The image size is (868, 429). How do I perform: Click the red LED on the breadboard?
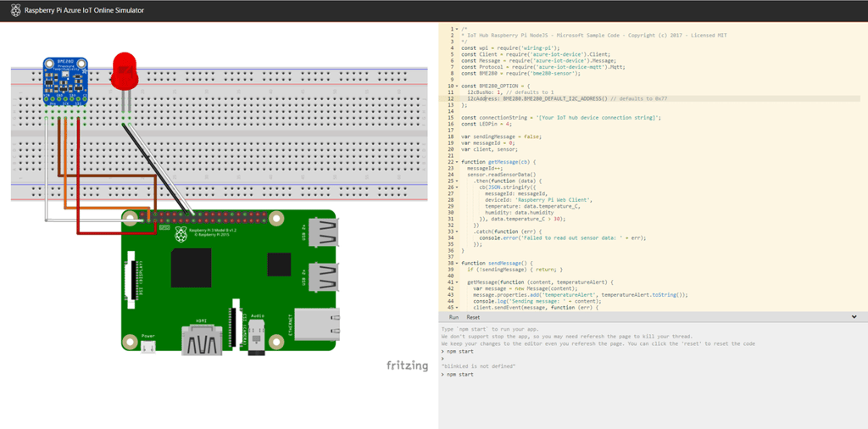[125, 71]
